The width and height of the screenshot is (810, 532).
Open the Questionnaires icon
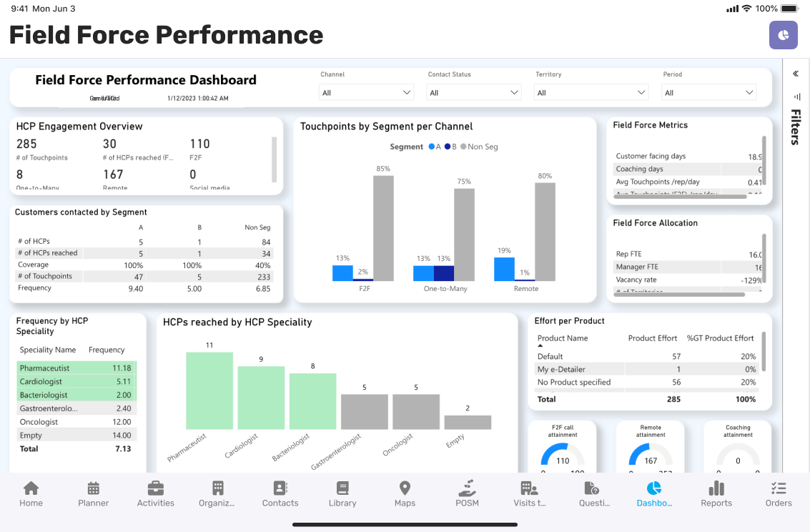[x=591, y=488]
